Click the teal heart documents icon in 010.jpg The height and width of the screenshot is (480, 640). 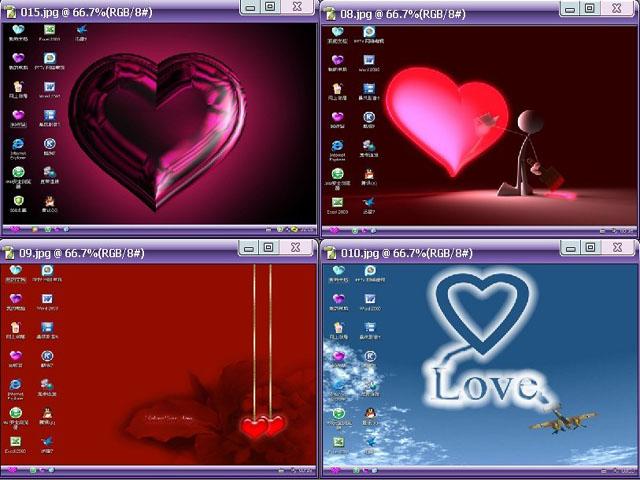coord(338,270)
